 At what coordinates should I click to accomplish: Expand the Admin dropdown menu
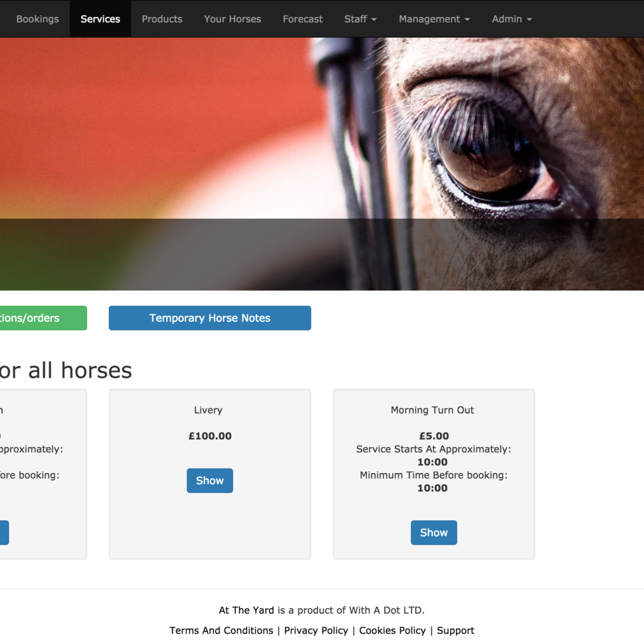point(512,19)
